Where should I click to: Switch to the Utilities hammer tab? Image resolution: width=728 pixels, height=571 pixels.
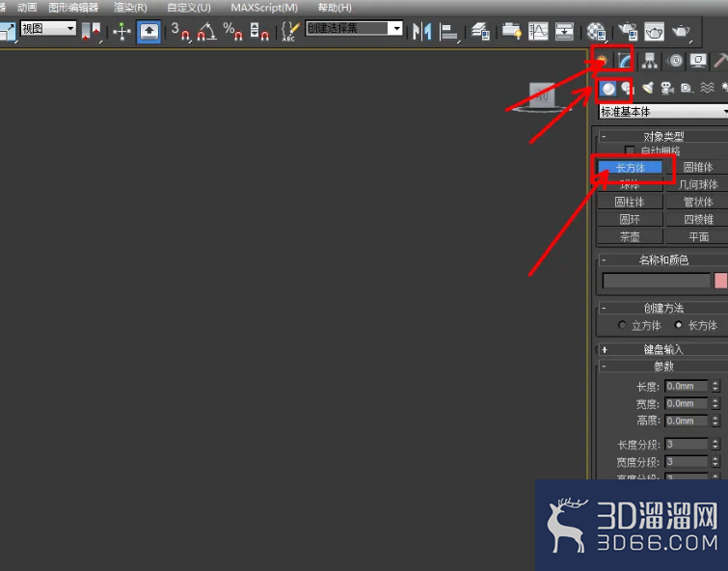(x=720, y=61)
